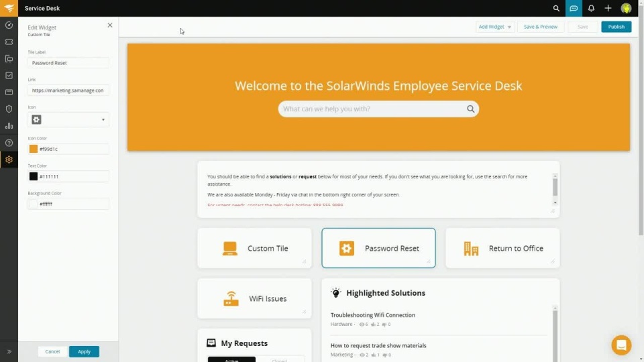The height and width of the screenshot is (362, 644).
Task: Click the Link URL input field
Action: 68,90
